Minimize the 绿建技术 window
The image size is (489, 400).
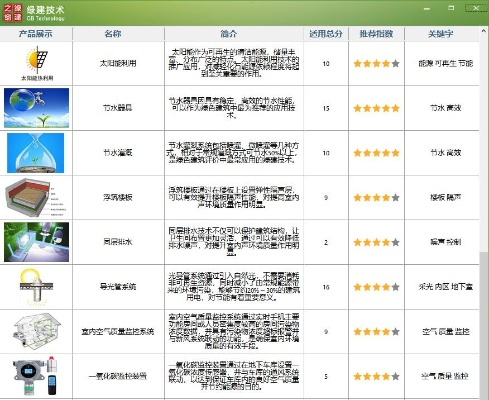pyautogui.click(x=427, y=9)
